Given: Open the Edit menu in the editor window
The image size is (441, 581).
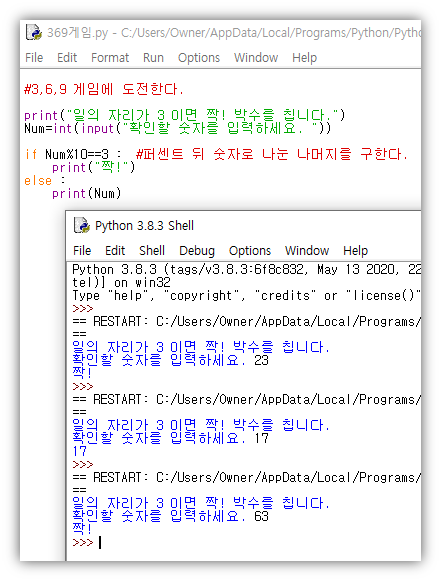Looking at the screenshot, I should point(67,58).
